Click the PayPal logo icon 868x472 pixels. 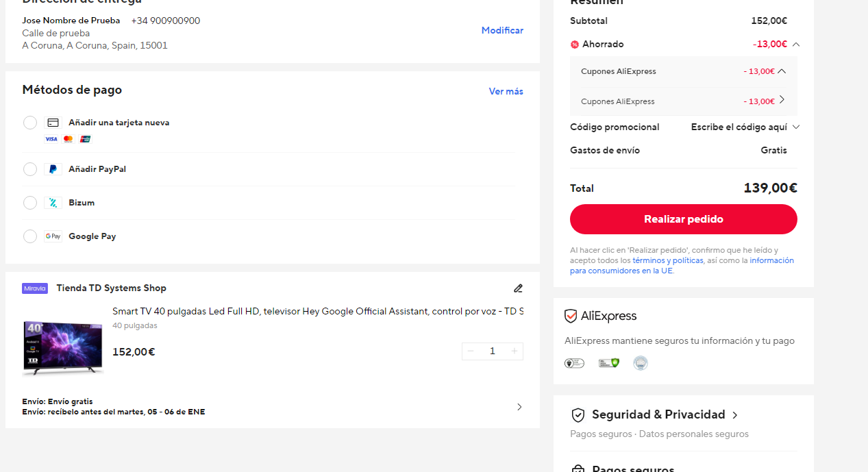click(x=53, y=169)
